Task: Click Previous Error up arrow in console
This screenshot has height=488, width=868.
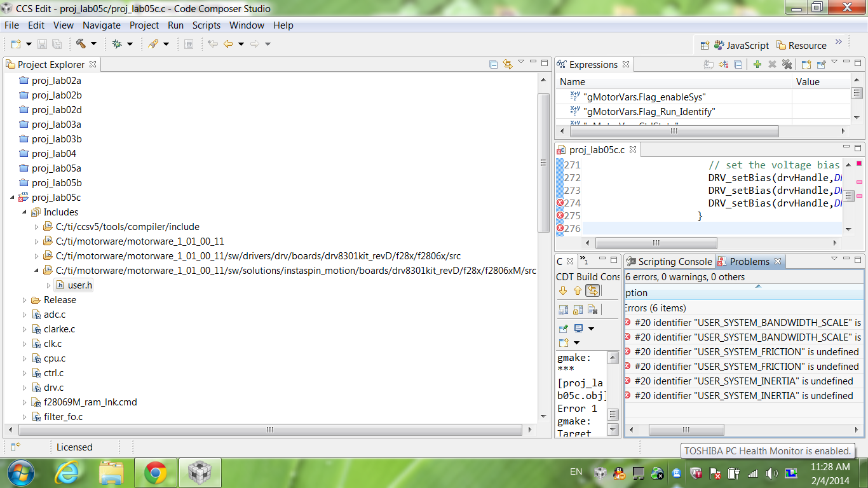Action: 578,290
